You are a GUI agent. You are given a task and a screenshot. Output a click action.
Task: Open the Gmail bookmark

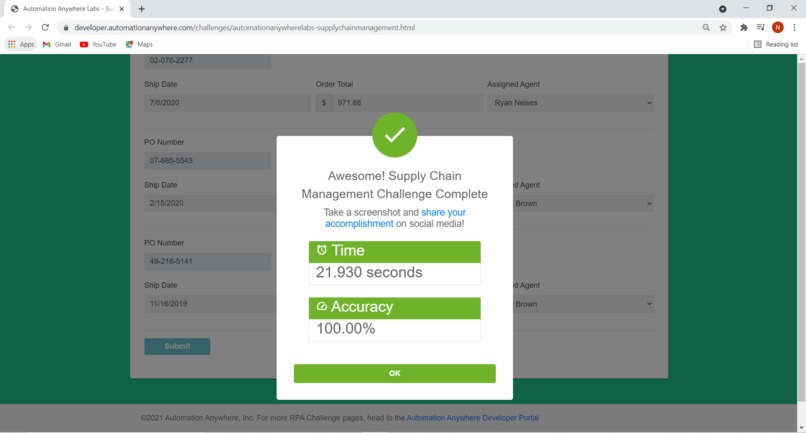[x=57, y=44]
